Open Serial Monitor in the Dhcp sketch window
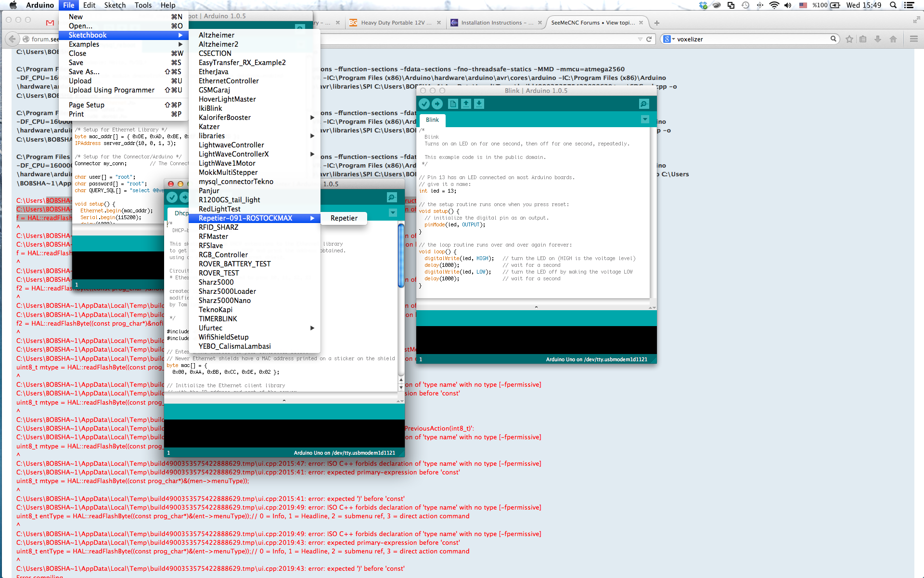The image size is (924, 578). [392, 197]
